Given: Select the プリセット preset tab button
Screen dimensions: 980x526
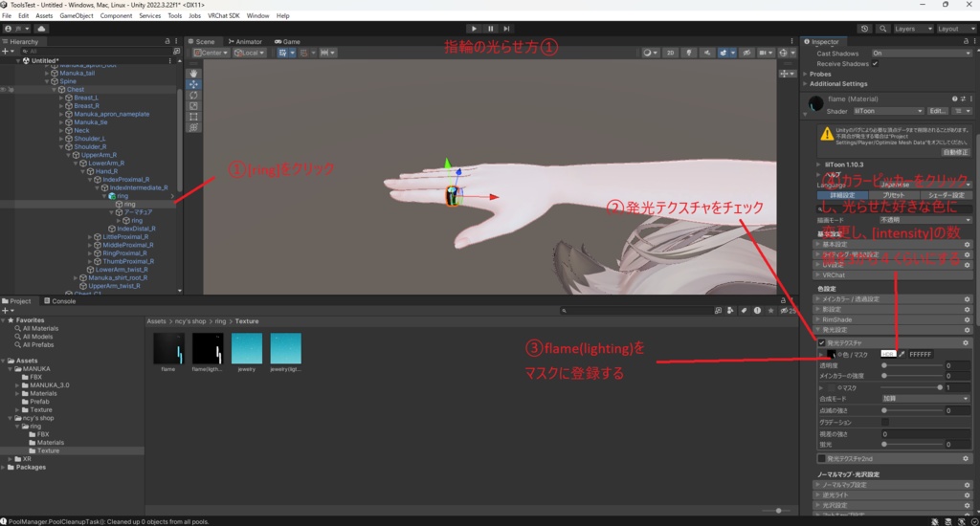Looking at the screenshot, I should (x=893, y=195).
